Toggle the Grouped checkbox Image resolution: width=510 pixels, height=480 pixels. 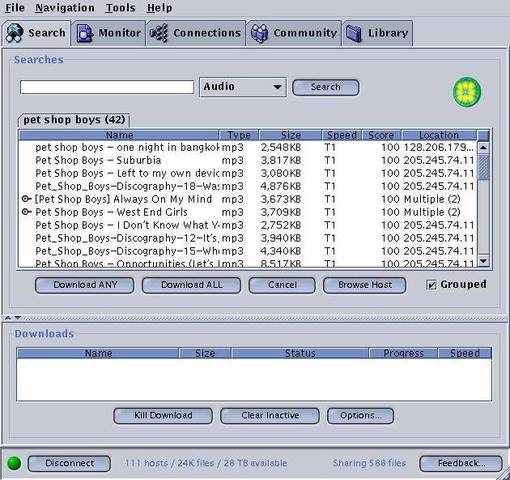pos(431,285)
